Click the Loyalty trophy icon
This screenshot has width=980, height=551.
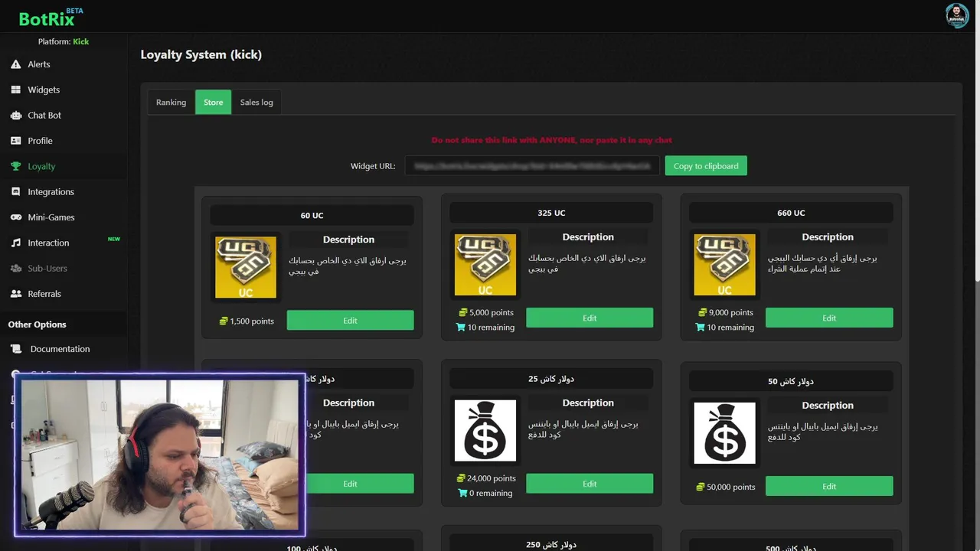[15, 166]
